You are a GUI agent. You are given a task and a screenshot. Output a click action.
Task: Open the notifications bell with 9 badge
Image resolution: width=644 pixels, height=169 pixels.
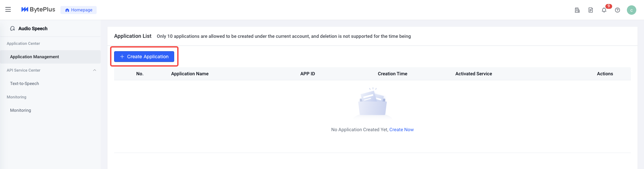604,10
